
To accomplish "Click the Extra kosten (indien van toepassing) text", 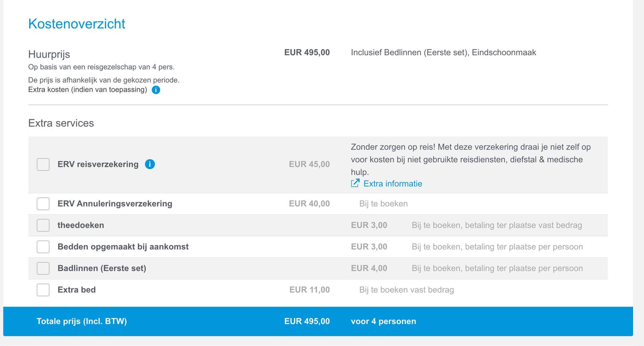I will coord(88,90).
